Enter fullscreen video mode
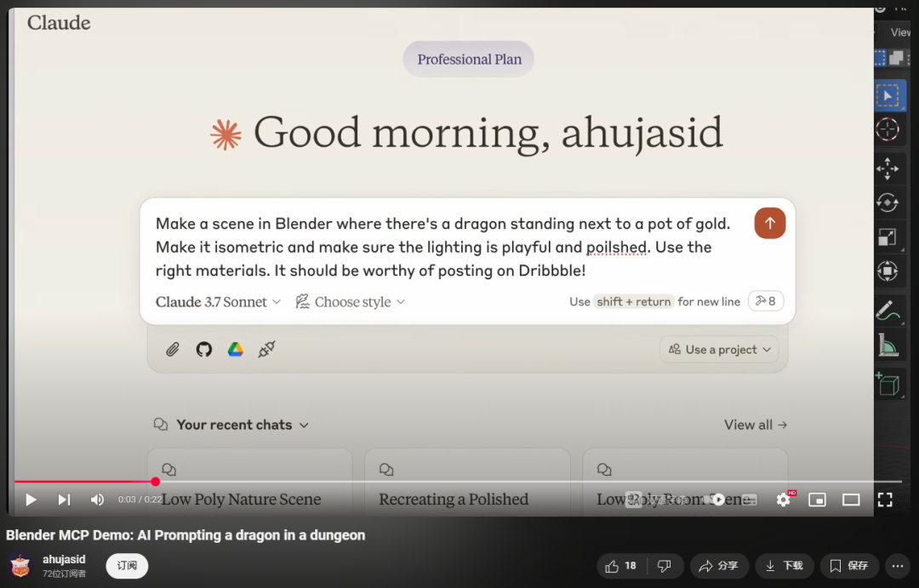This screenshot has width=919, height=588. 885,500
